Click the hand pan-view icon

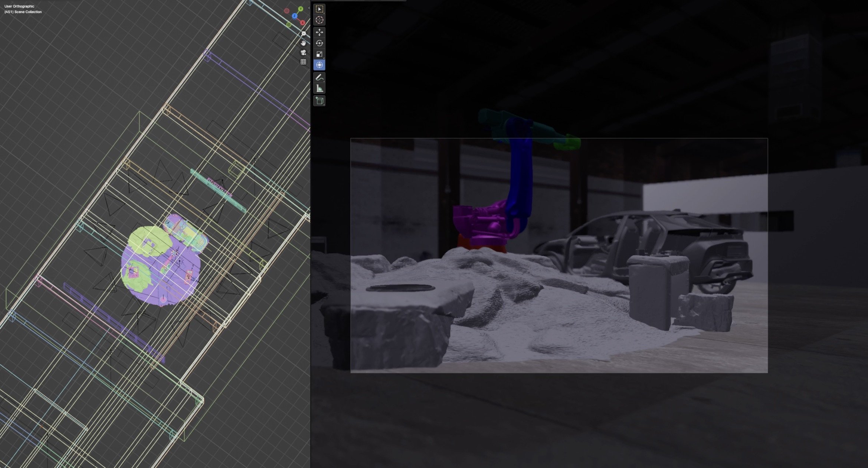pyautogui.click(x=304, y=43)
